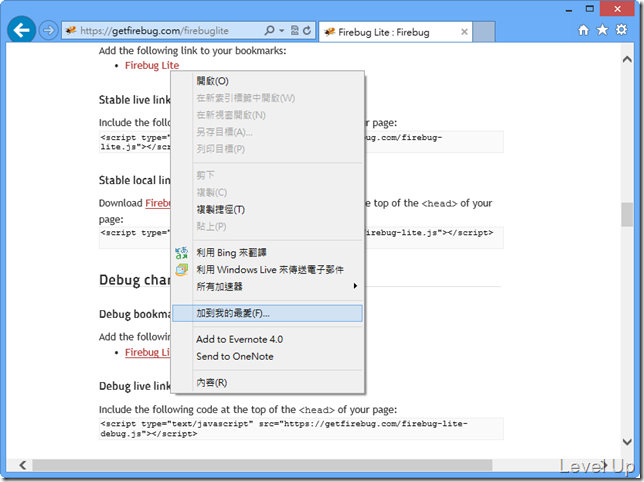Select 利用 Windows Live 來傳送電子郵件 entry
Image resolution: width=644 pixels, height=482 pixels.
[267, 270]
